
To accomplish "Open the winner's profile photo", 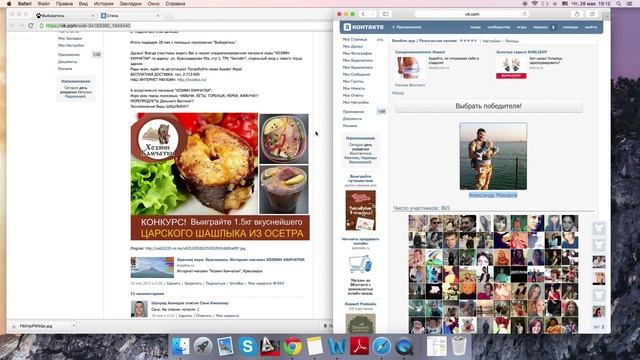I will [x=493, y=156].
